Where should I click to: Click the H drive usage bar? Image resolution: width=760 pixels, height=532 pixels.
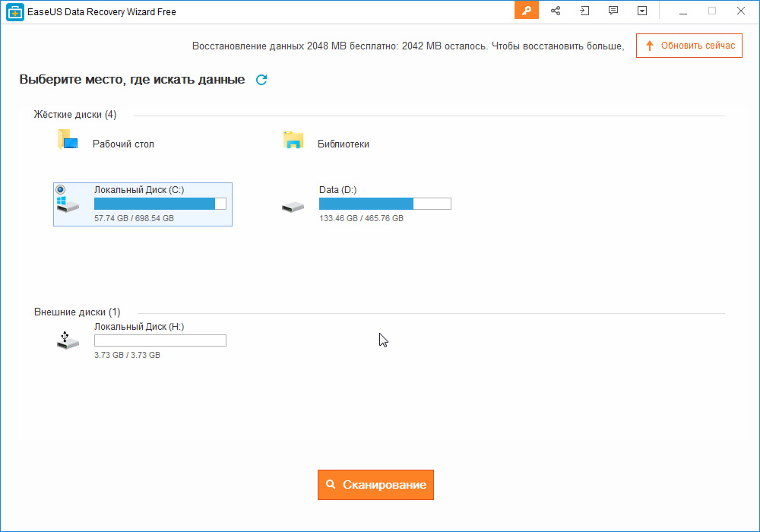(x=160, y=340)
